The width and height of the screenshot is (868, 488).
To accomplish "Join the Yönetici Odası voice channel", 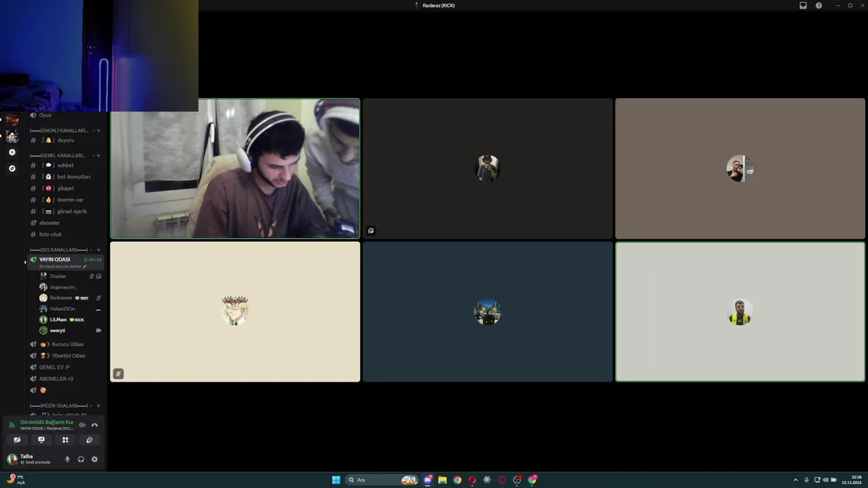I will pos(65,356).
